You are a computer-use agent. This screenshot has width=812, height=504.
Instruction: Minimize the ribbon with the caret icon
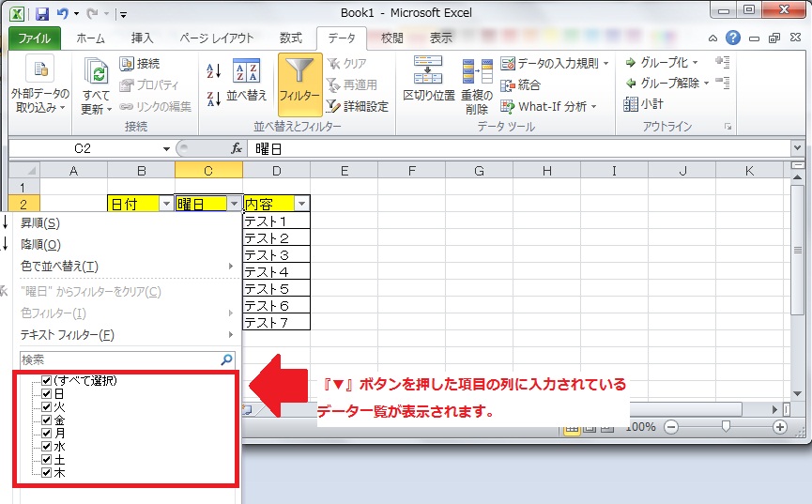point(713,38)
